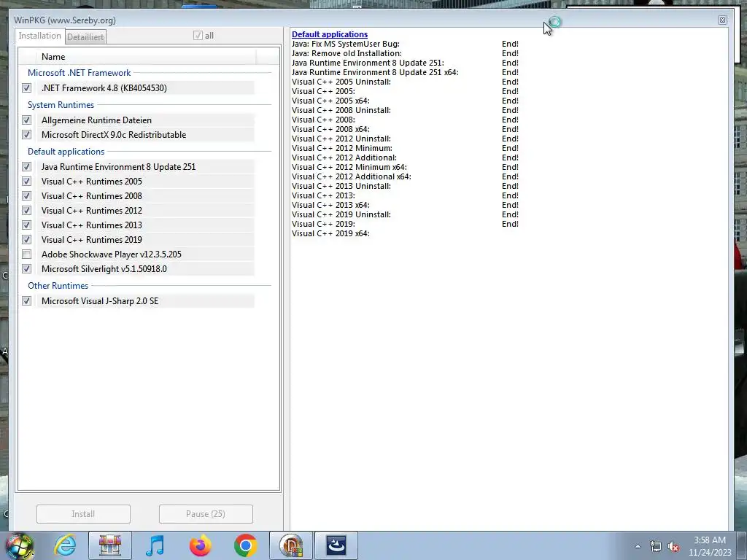
Task: Toggle Microsoft Visual J-Sharp 2.0 SE checkbox
Action: (x=27, y=301)
